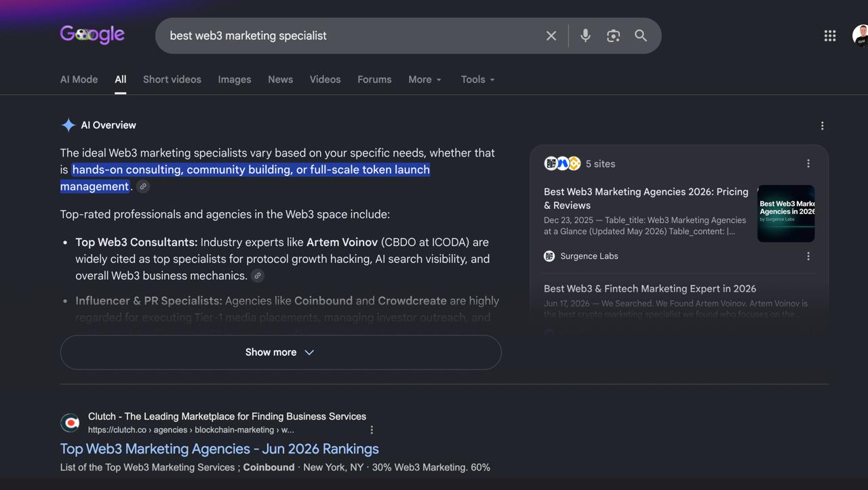
Task: Switch to AI Mode tab
Action: 79,79
